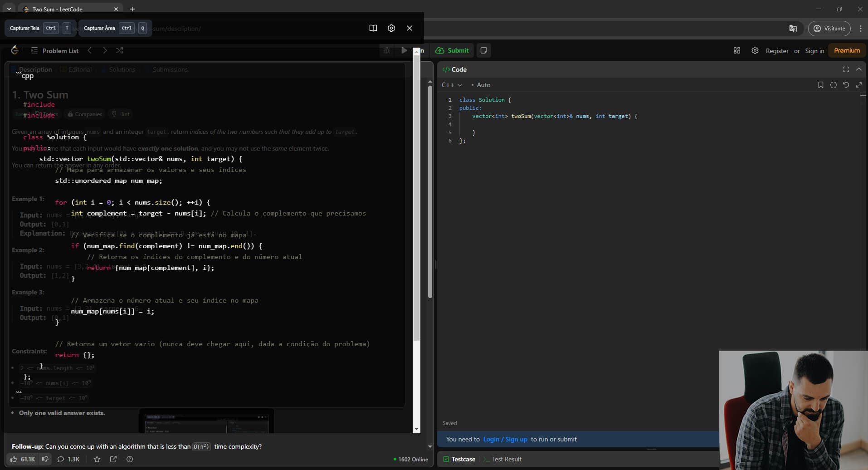Screen dimensions: 868x470
Task: Open the help question mark icon
Action: [x=130, y=459]
